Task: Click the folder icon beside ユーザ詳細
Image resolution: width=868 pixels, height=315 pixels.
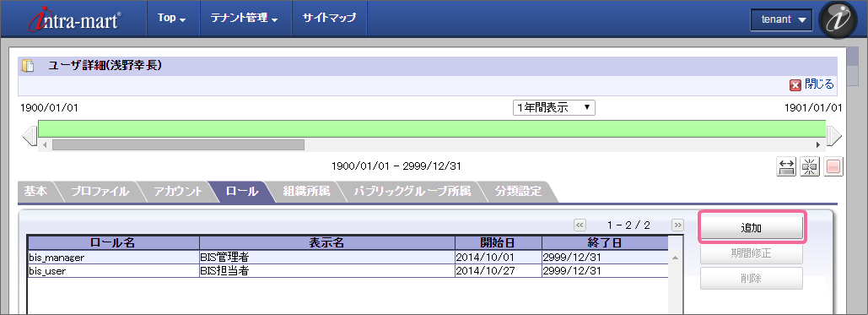Action: pos(28,66)
